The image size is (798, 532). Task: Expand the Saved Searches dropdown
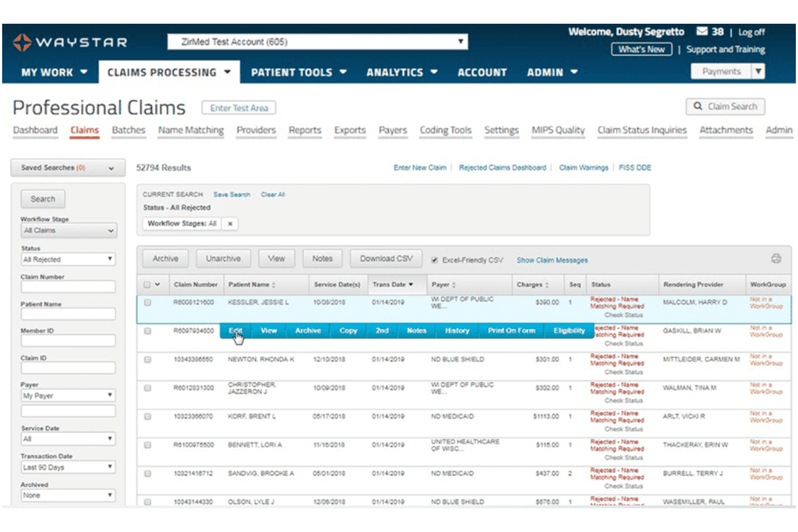coord(68,168)
